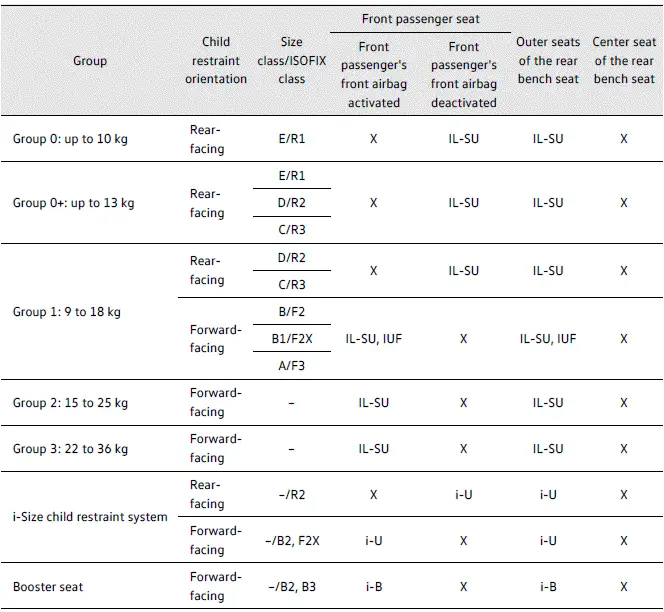Viewport: 664px width, 612px height.
Task: Click the "Center seat of the rear bench seat" header
Action: click(624, 61)
